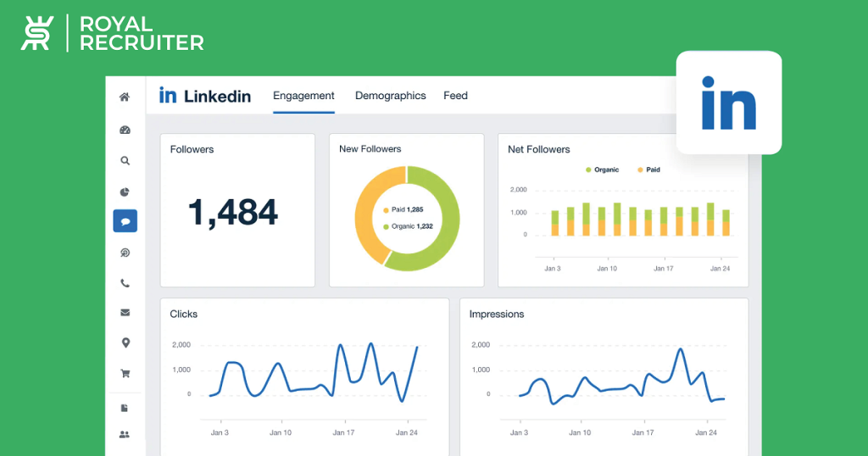
Task: Click the Paid 1,285 donut label
Action: (403, 209)
